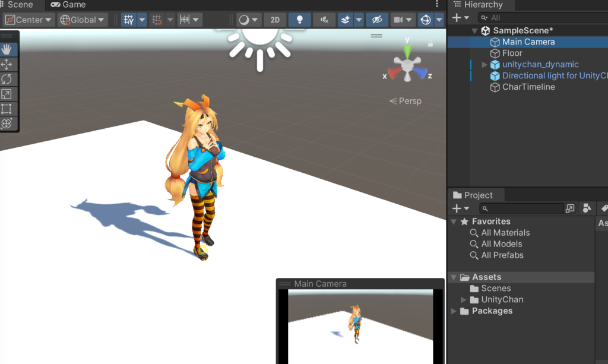Select the Rect tool
Viewport: 608px width, 364px height.
point(7,109)
